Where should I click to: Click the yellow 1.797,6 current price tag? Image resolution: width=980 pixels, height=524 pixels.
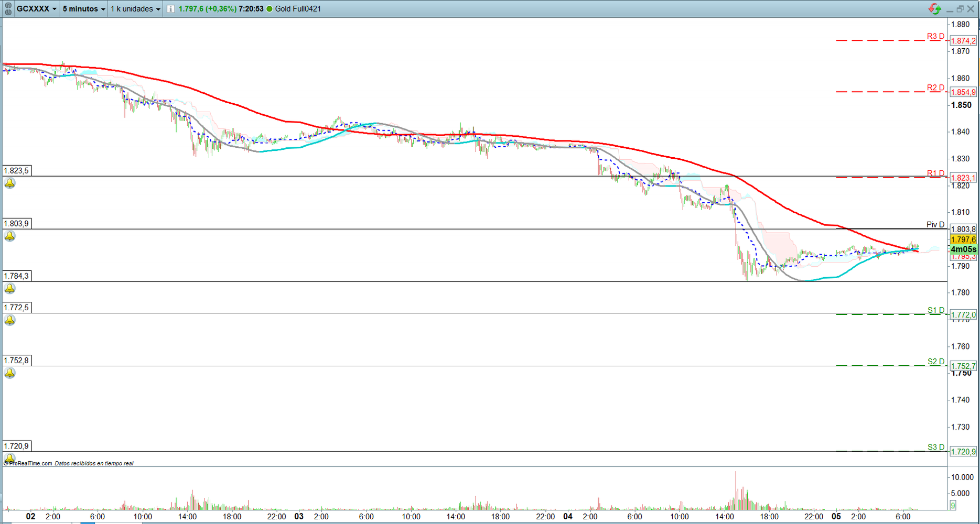[x=963, y=239]
